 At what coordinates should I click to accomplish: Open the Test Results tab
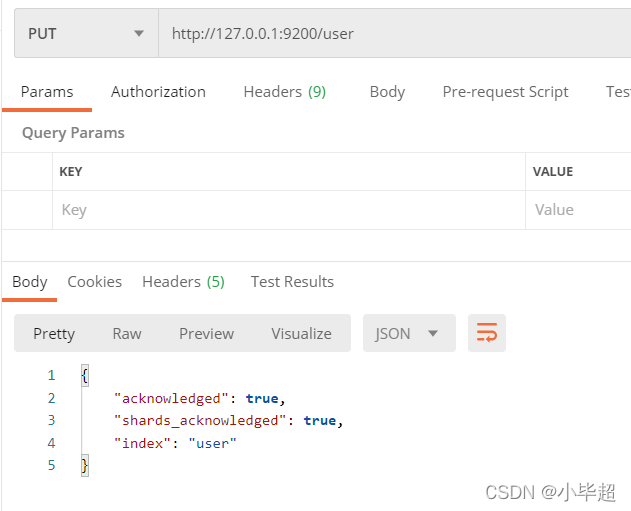point(292,282)
